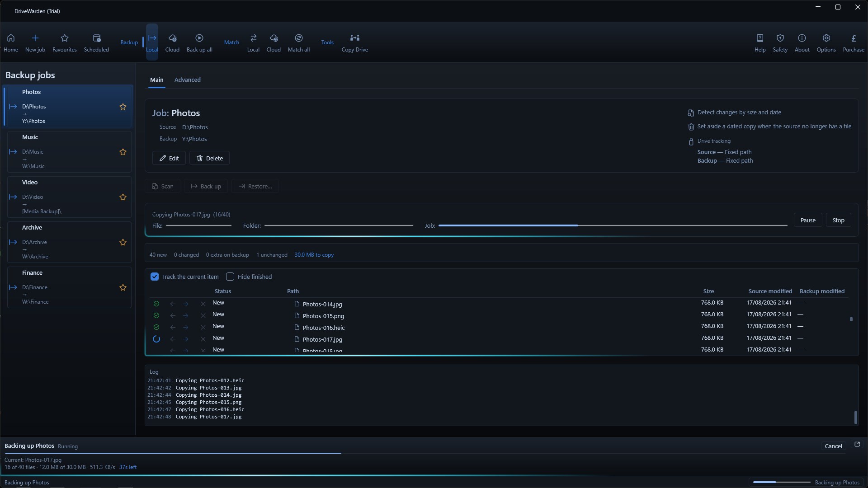
Task: Select the Video backup job
Action: [x=69, y=197]
